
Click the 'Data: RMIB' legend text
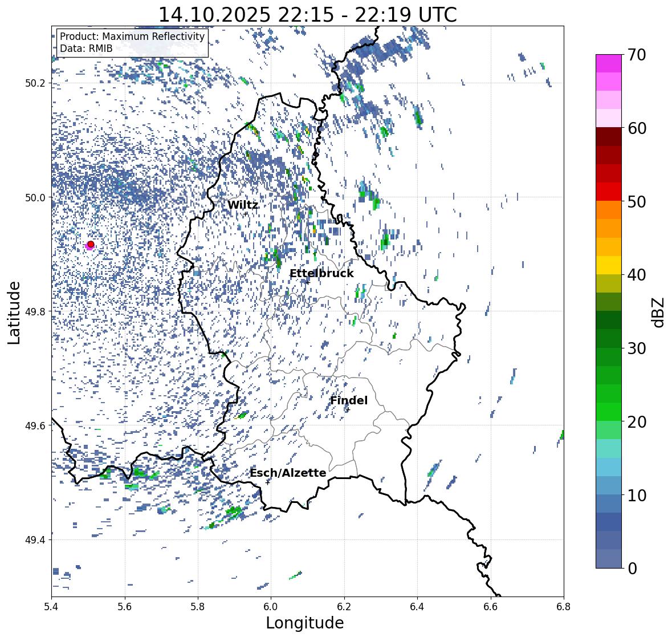click(86, 48)
